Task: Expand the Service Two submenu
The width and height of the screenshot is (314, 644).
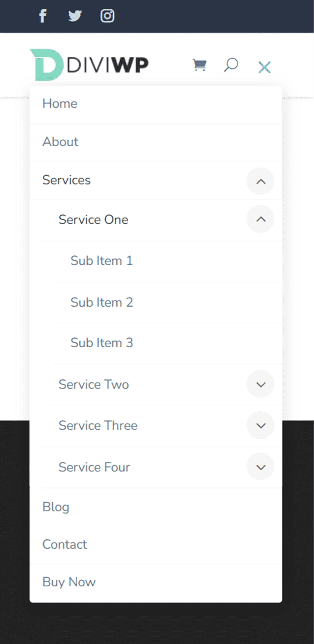Action: pos(260,384)
